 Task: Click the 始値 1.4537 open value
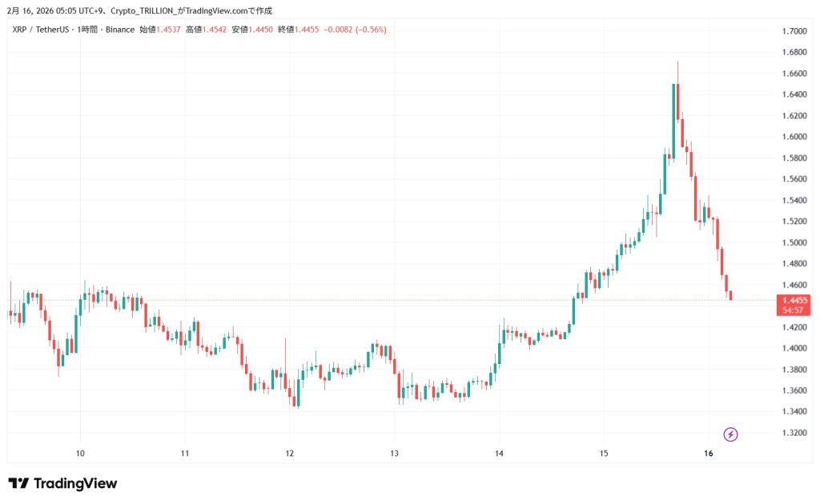(x=168, y=30)
